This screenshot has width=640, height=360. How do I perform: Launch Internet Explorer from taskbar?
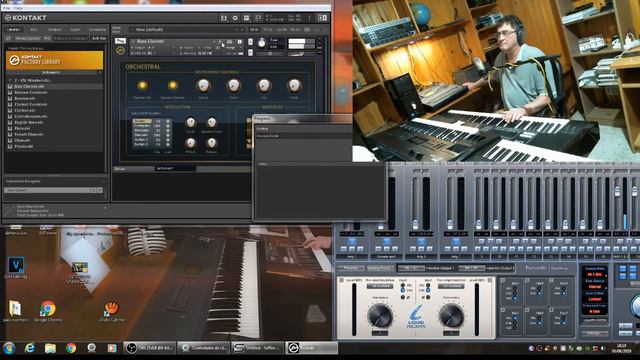coord(30,348)
